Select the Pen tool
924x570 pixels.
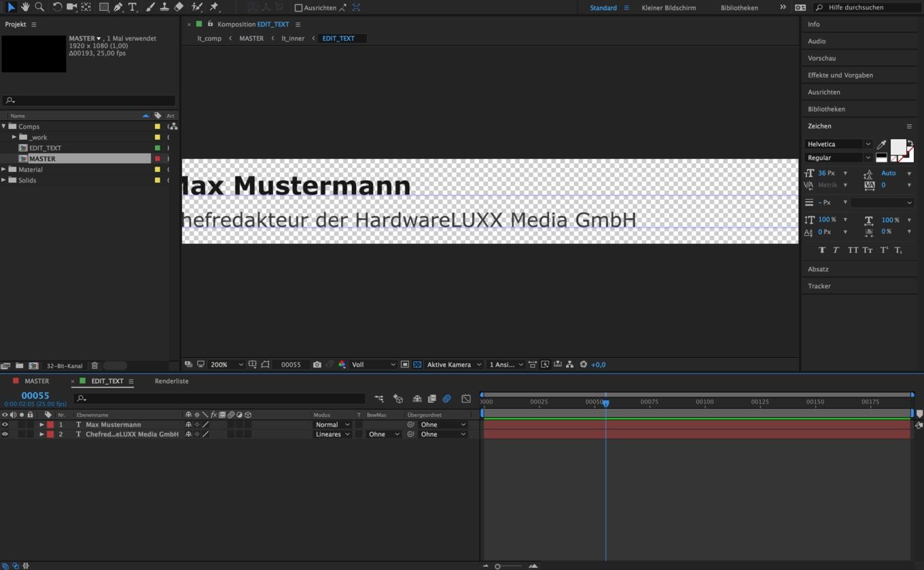tap(118, 7)
